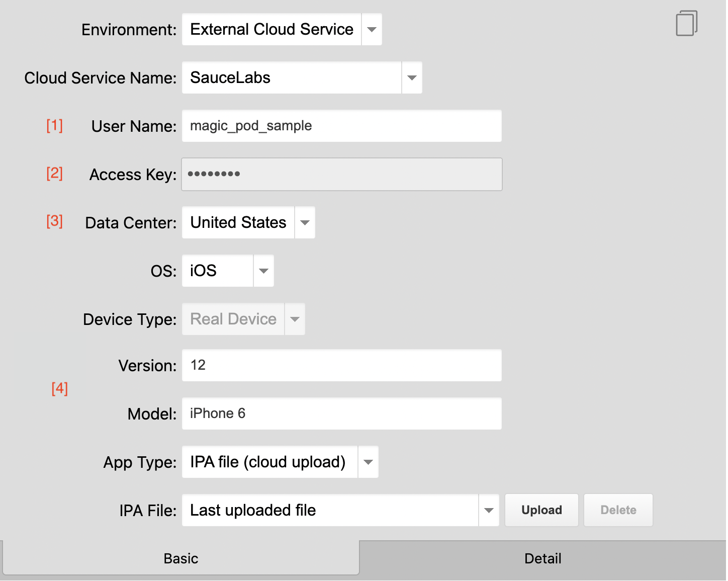
Task: Click the Version input field
Action: [342, 365]
